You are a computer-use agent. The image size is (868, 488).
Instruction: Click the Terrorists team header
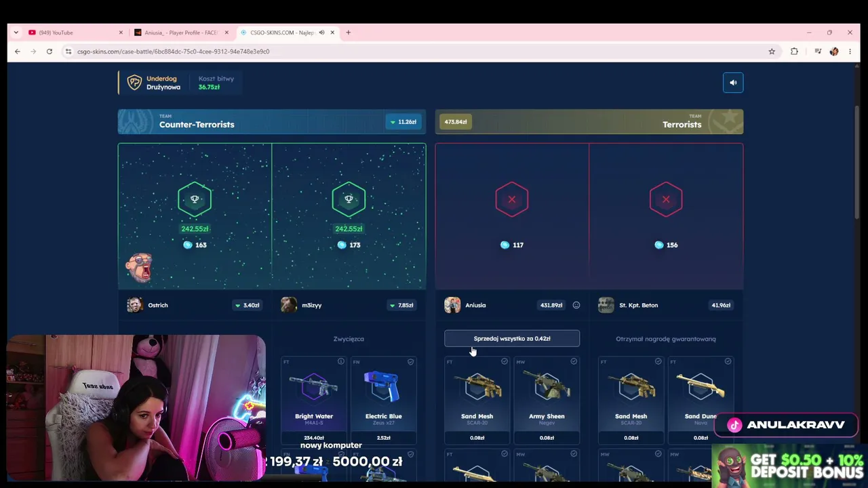click(x=589, y=122)
